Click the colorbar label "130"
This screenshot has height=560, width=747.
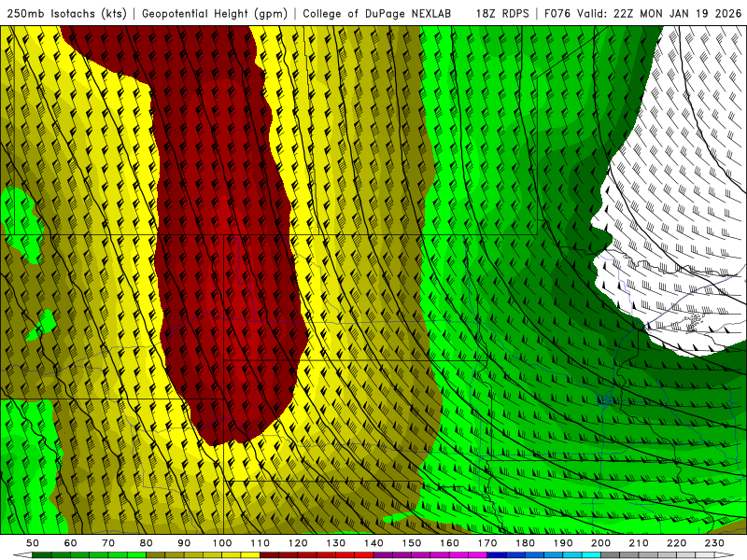pyautogui.click(x=336, y=543)
